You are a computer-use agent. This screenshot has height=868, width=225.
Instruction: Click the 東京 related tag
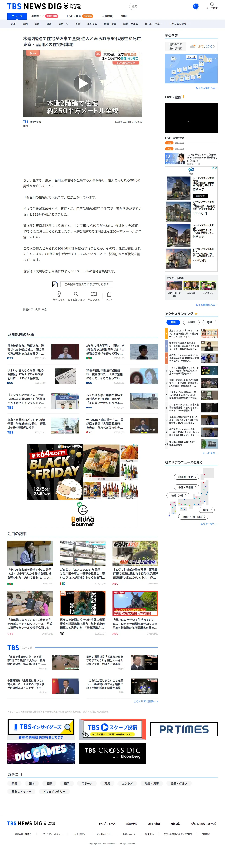[x=44, y=309]
